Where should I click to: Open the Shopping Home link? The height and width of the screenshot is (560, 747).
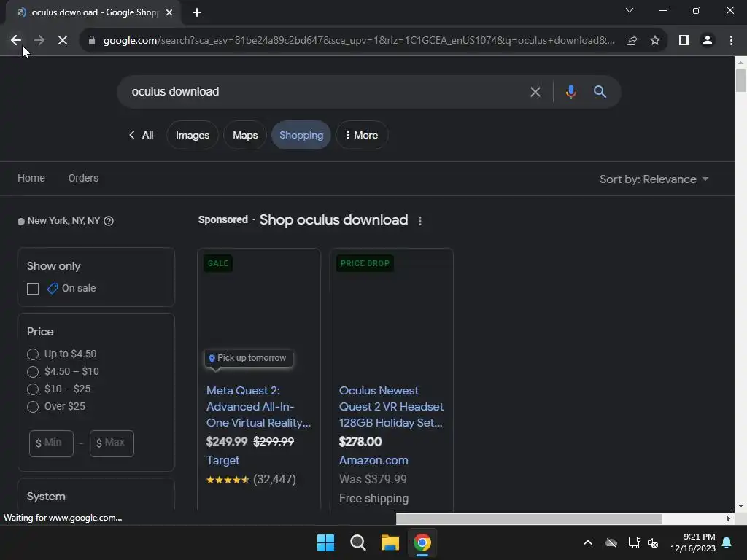(x=31, y=178)
